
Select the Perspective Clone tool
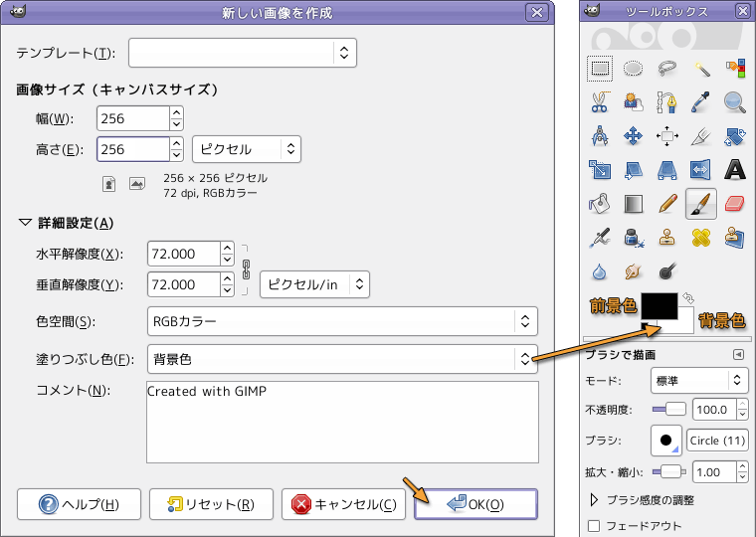pyautogui.click(x=735, y=238)
